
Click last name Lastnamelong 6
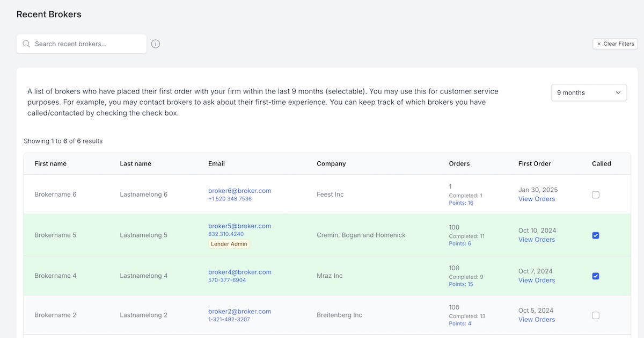(144, 195)
